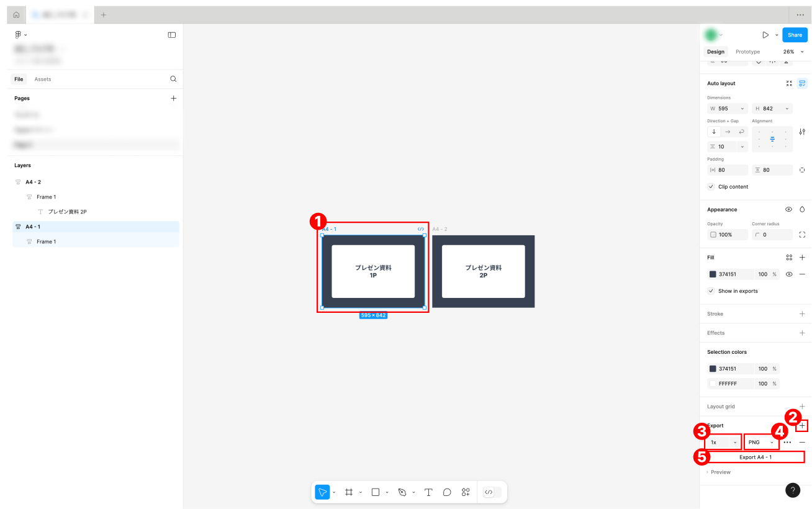Search the file with magnifier icon

173,79
